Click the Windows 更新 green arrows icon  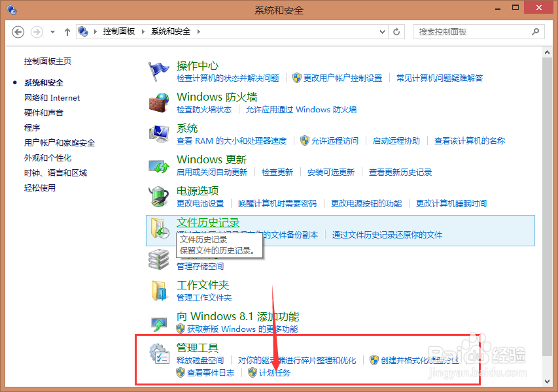tap(159, 166)
